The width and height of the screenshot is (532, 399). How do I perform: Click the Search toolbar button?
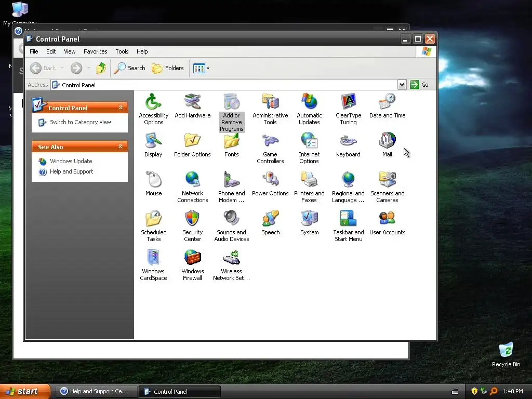tap(129, 68)
